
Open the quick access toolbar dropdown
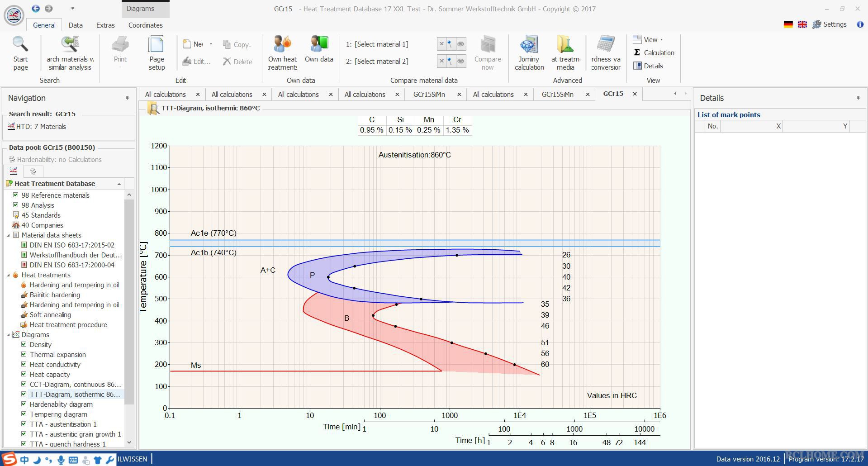(72, 8)
